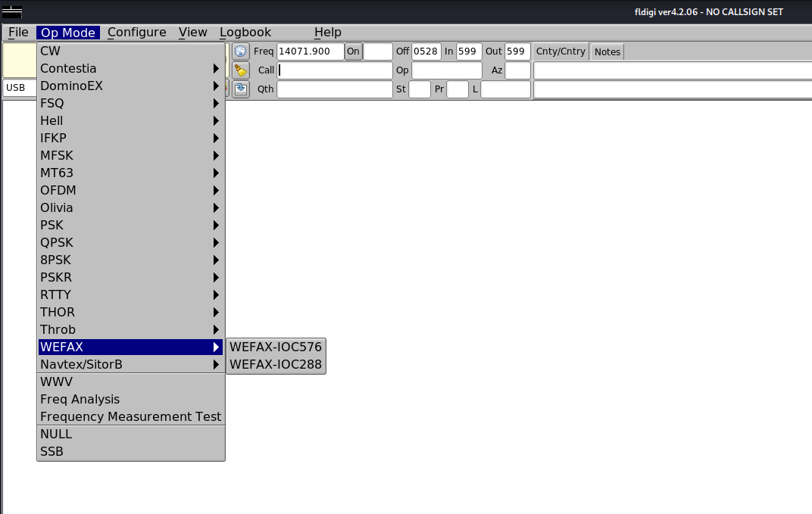The image size is (812, 514).
Task: Clear the log fields with broom icon
Action: point(240,70)
